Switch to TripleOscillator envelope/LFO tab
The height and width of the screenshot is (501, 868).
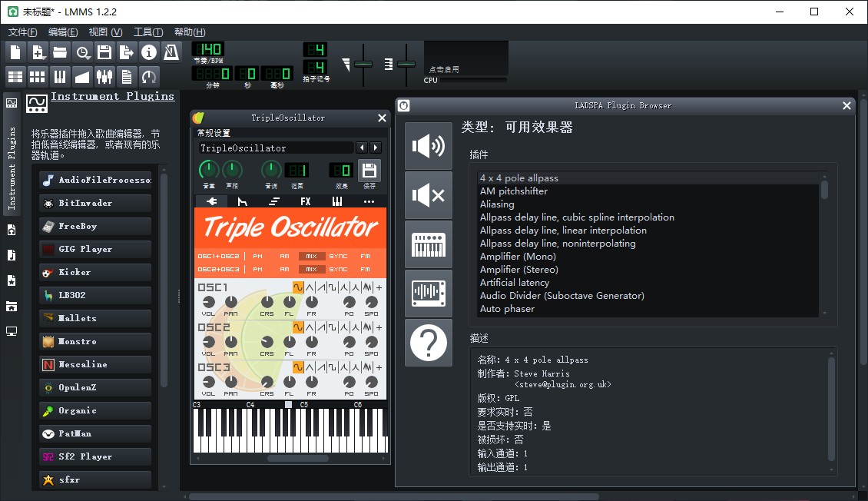click(x=243, y=201)
